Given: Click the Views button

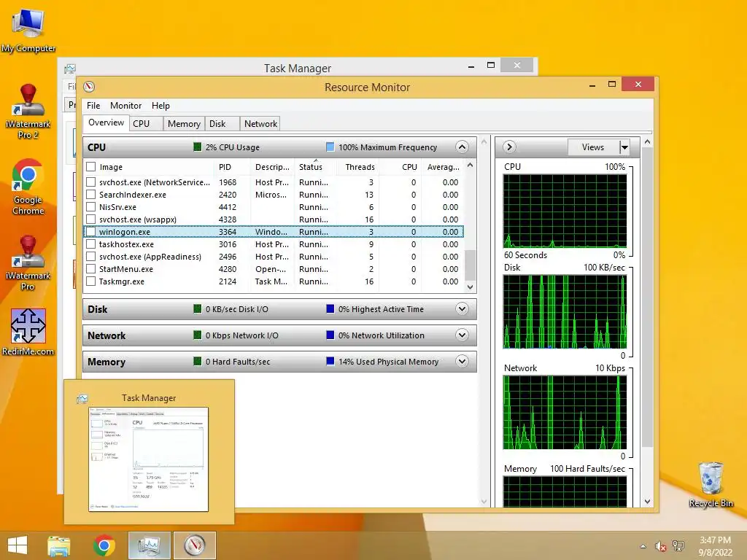Looking at the screenshot, I should pos(593,147).
